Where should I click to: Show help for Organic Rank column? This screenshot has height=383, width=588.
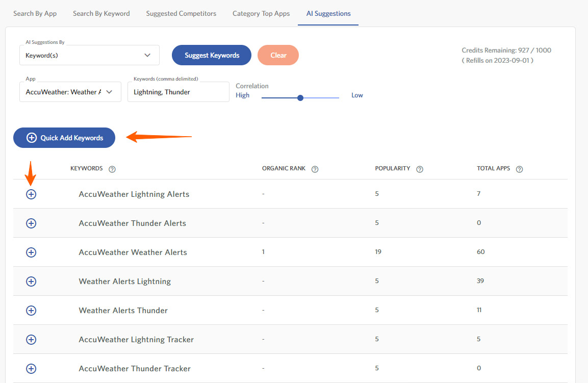point(315,169)
